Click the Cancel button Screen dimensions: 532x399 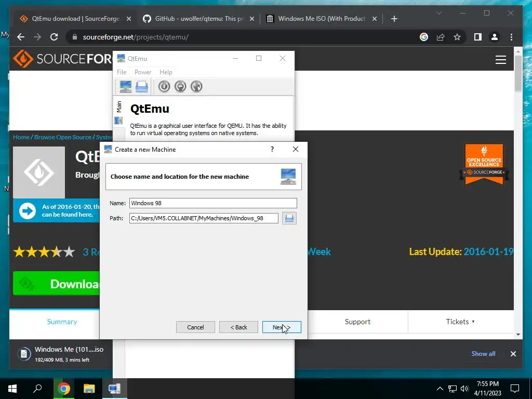pos(195,327)
